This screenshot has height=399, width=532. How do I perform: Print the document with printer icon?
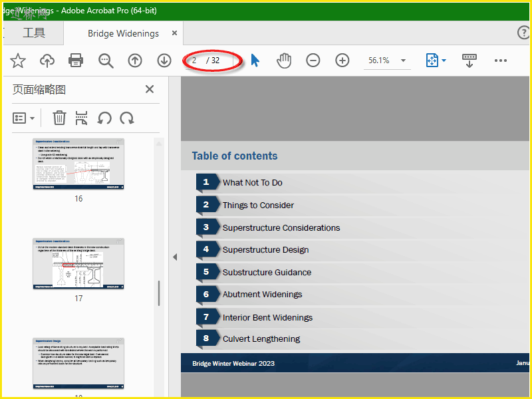[x=76, y=61]
